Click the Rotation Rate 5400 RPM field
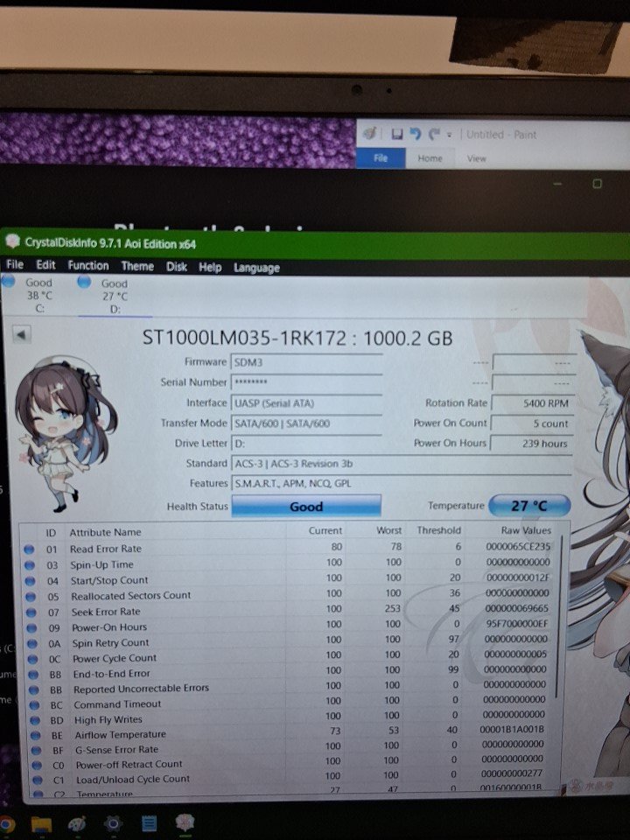The height and width of the screenshot is (840, 630). [x=531, y=402]
